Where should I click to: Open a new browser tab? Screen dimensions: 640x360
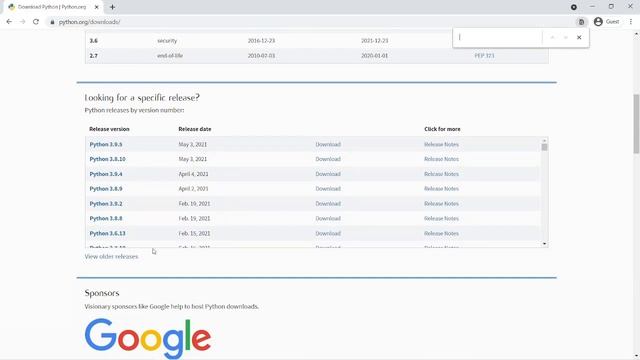112,7
